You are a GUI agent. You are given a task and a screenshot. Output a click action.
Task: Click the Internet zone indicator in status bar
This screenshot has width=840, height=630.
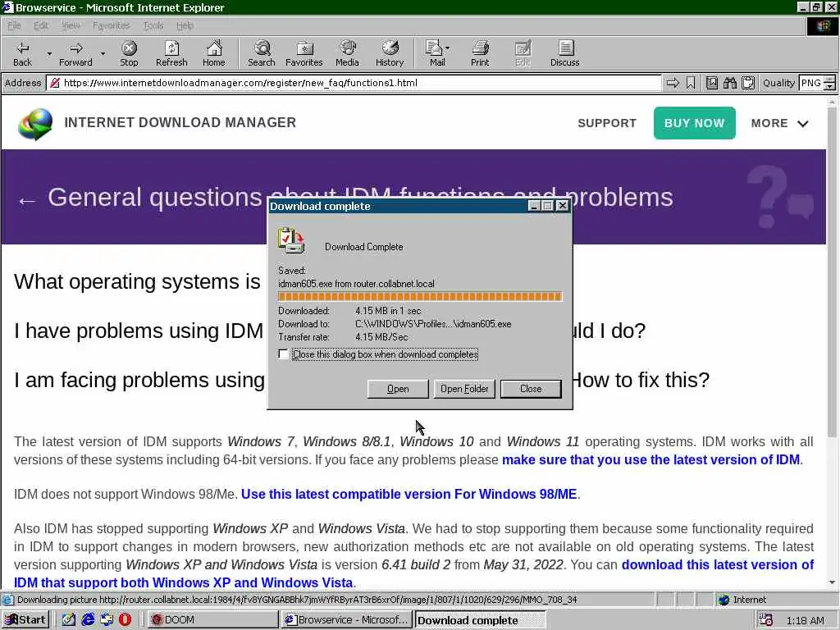(742, 600)
